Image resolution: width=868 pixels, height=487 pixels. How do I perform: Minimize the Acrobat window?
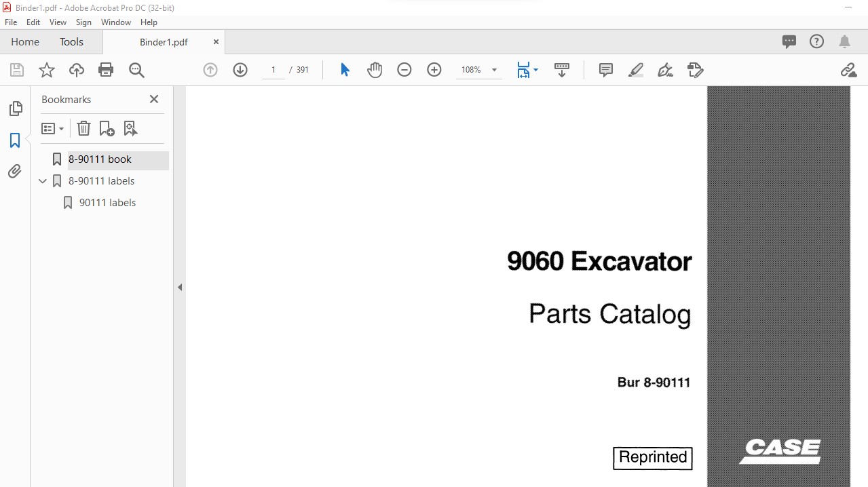coord(848,7)
